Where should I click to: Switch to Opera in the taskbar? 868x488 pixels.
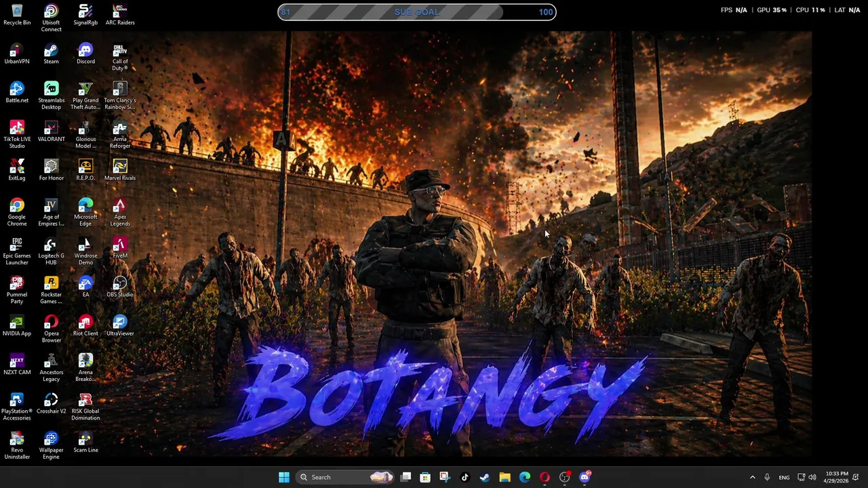545,477
